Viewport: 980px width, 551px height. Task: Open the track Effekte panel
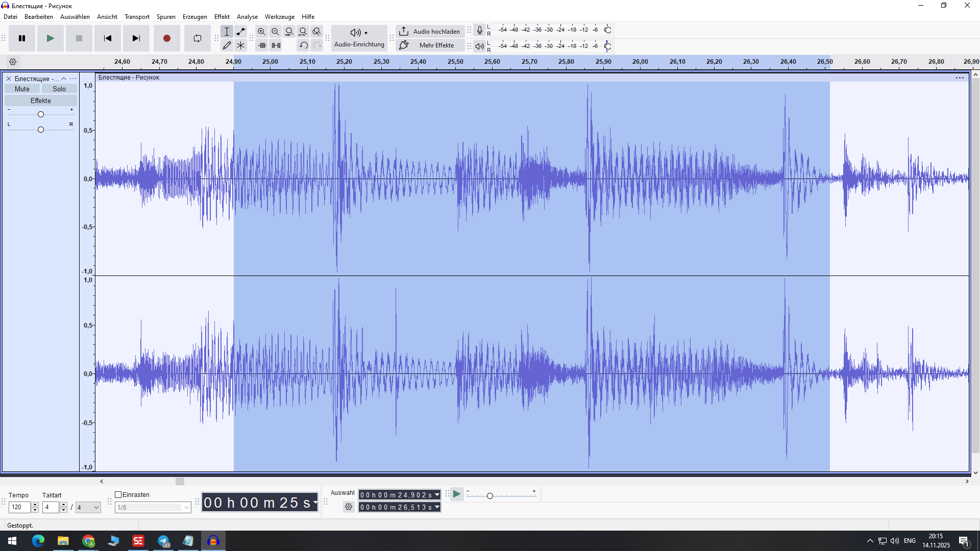[41, 101]
